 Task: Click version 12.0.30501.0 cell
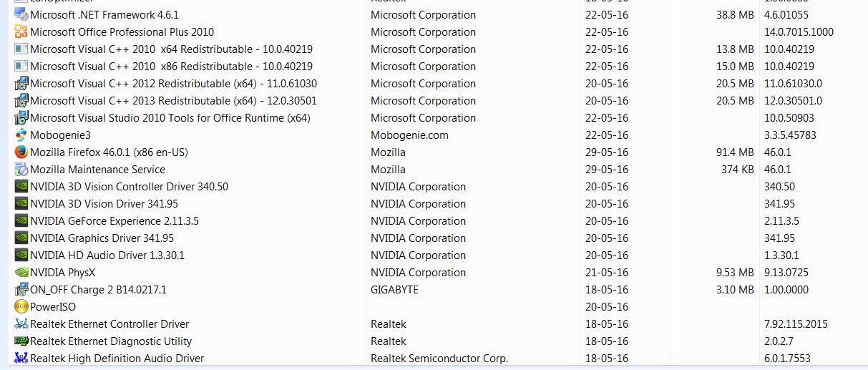click(793, 100)
